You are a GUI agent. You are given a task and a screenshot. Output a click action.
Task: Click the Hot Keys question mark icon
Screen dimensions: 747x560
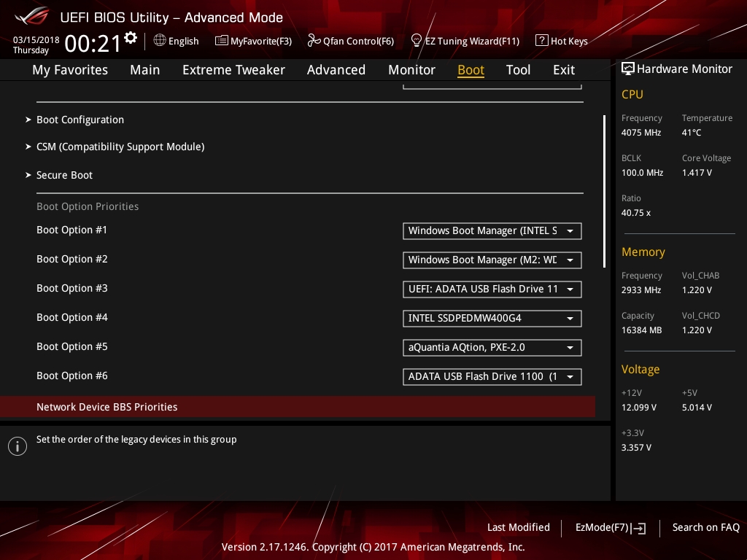[542, 41]
